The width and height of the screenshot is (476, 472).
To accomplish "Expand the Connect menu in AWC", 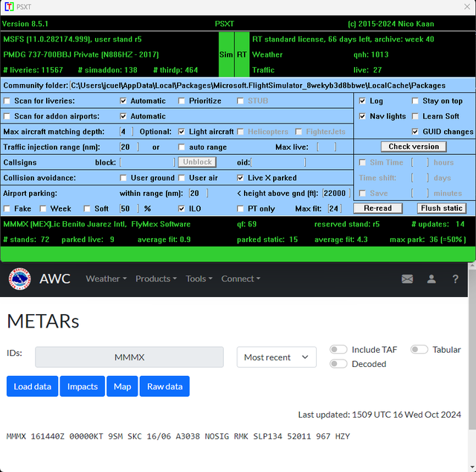I will pos(241,278).
